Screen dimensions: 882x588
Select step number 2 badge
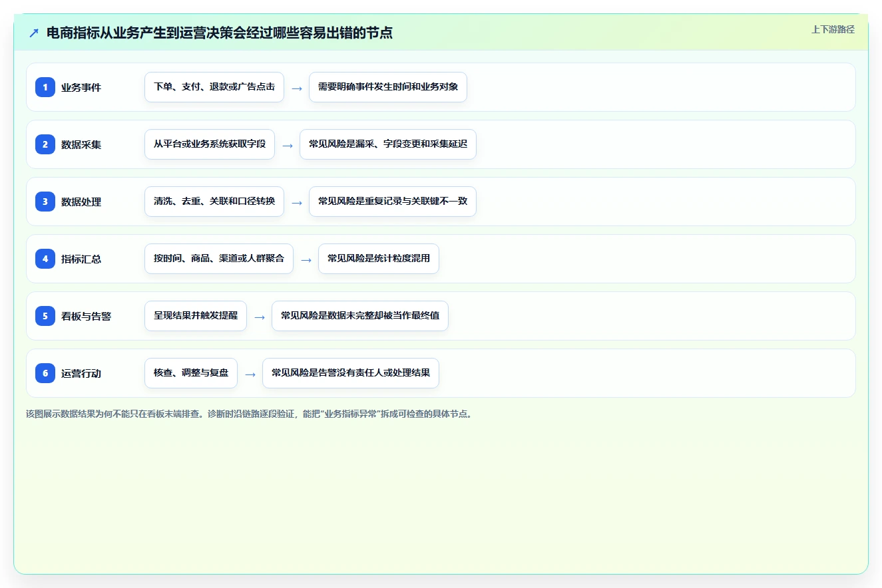(45, 144)
